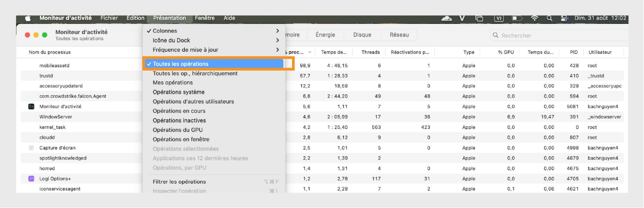Select Opérations inactives filter
Screen dimensions: 644x208
214,121
